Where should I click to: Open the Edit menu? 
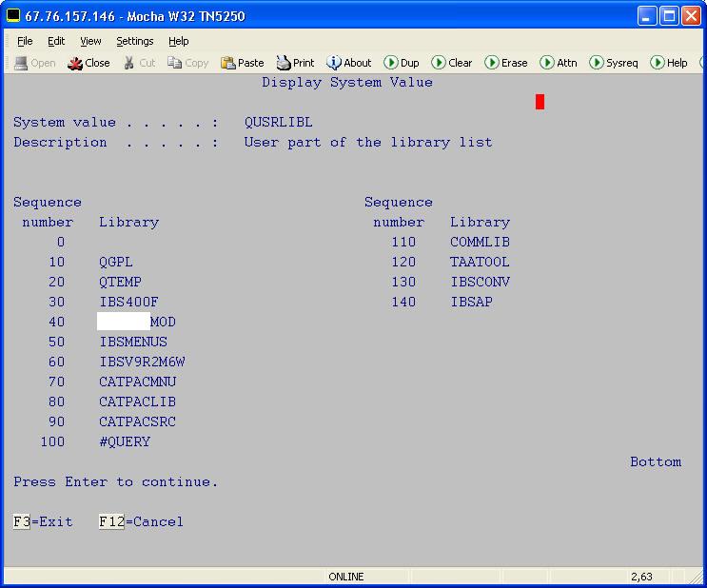click(56, 41)
